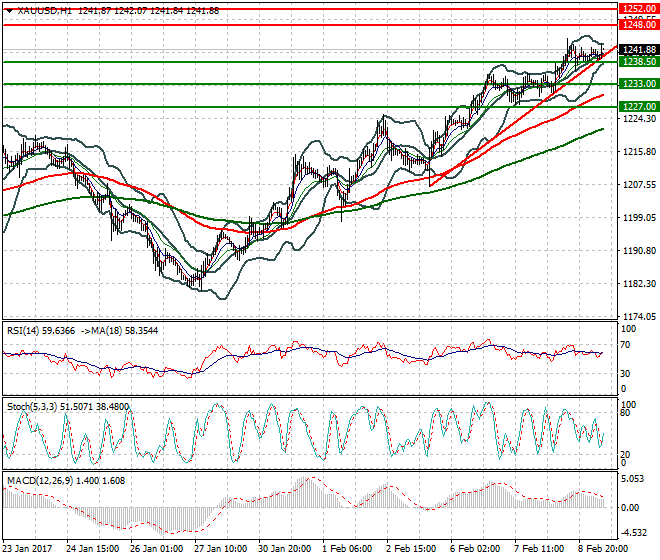Image resolution: width=660 pixels, height=560 pixels.
Task: Select the 1238.50 green support label
Action: click(639, 61)
